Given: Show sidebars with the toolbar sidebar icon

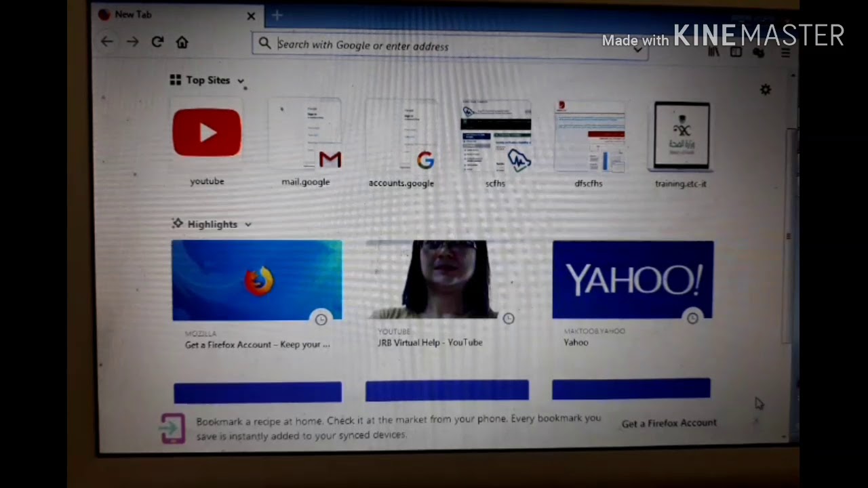Looking at the screenshot, I should click(x=736, y=52).
